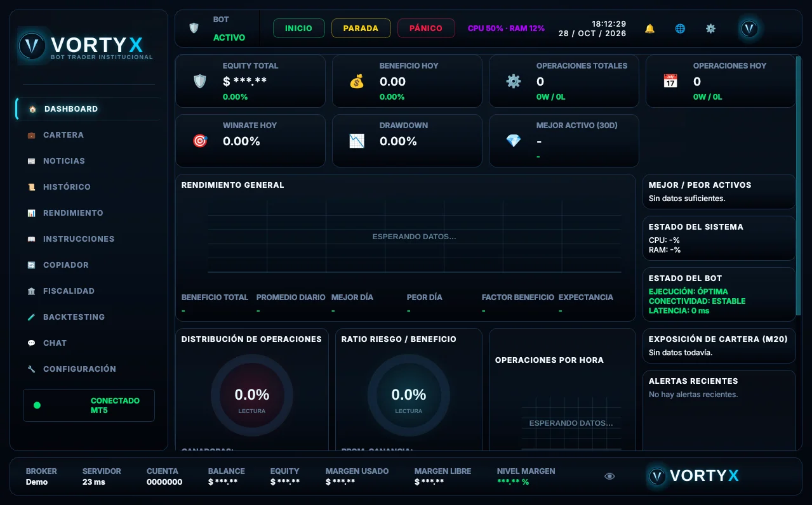Open the Noticias section

tap(88, 161)
